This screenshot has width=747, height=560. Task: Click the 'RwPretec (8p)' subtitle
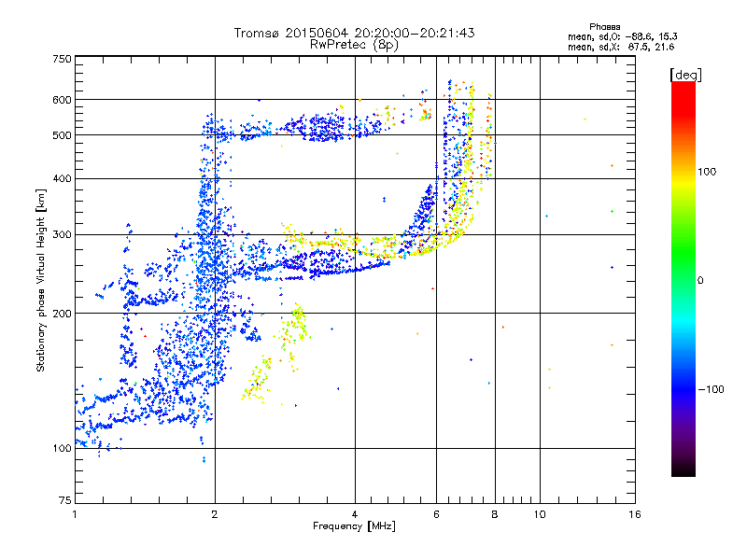click(x=354, y=45)
